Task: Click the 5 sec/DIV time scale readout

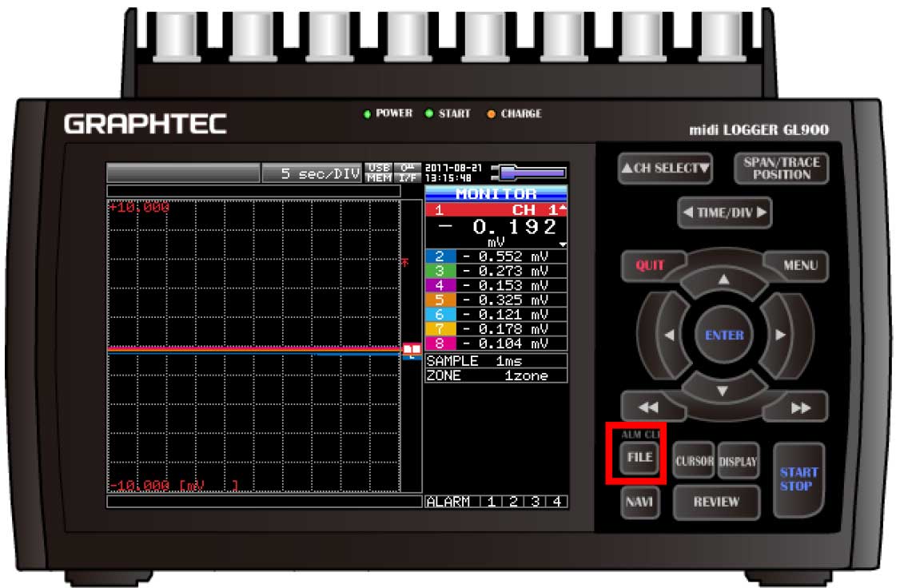Action: (x=312, y=173)
